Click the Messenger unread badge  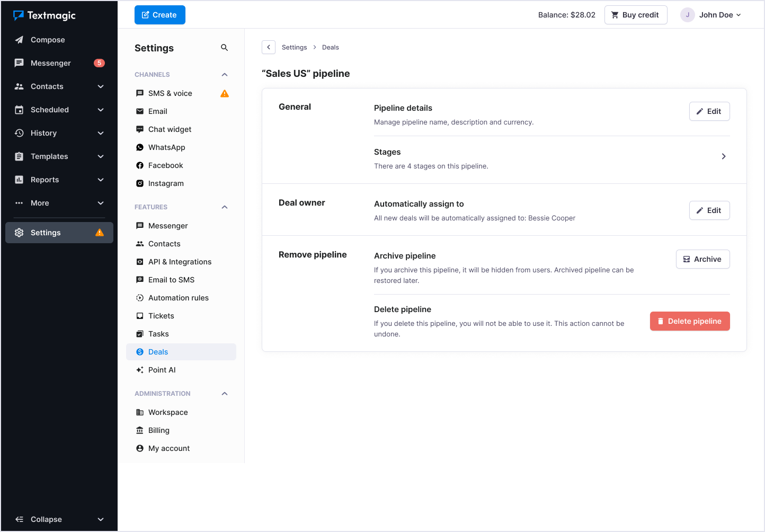click(x=100, y=63)
